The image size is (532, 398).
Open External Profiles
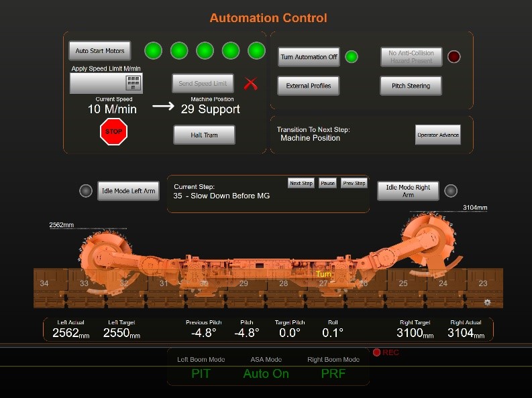point(309,86)
